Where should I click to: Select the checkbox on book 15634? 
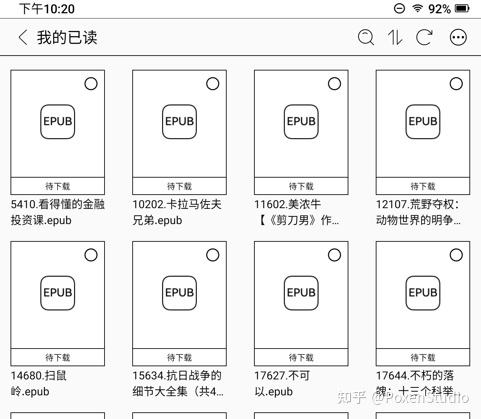click(213, 255)
